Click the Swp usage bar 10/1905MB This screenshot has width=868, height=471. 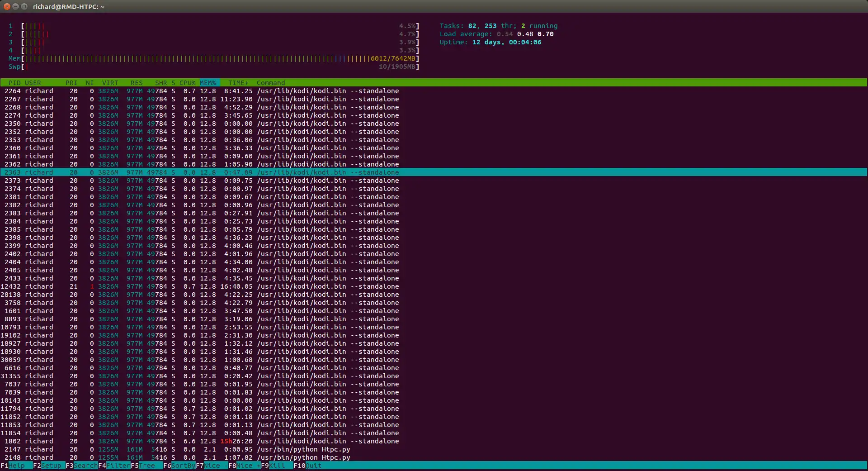tap(214, 67)
